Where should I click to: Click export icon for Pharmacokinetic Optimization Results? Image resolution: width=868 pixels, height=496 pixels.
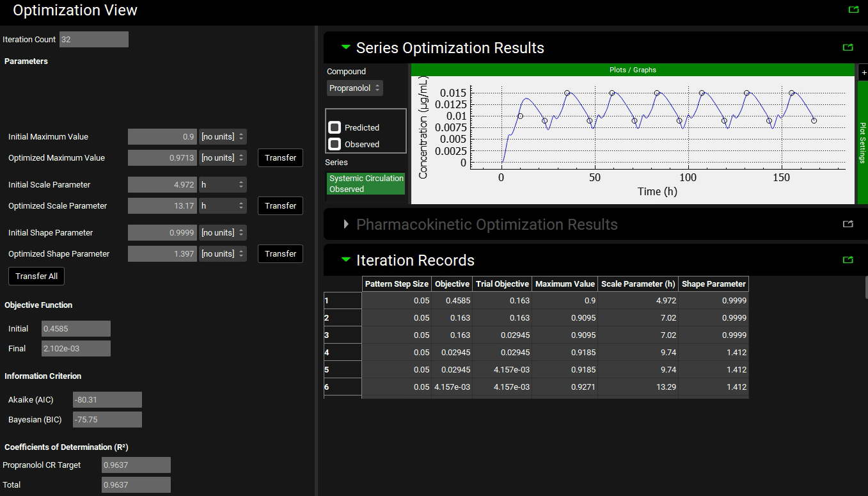pyautogui.click(x=848, y=224)
